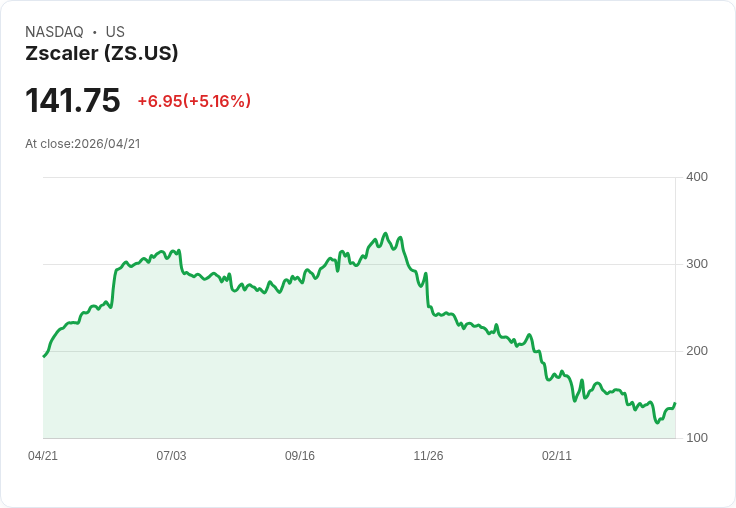This screenshot has width=736, height=508.
Task: Click the chart line's starting point at left
Action: click(x=44, y=356)
